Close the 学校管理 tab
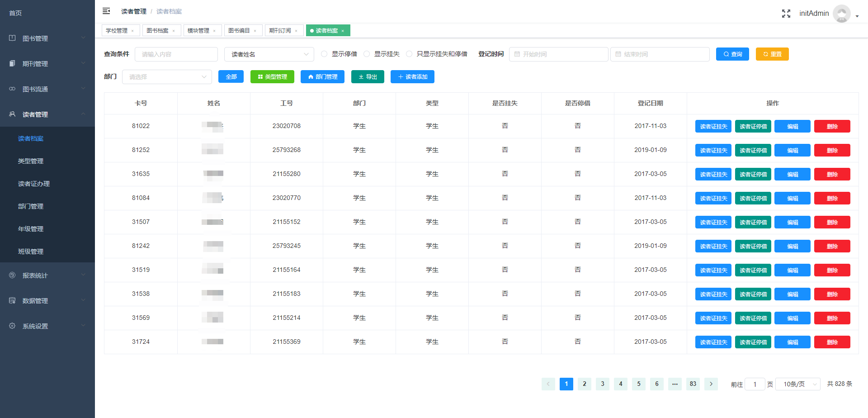This screenshot has width=868, height=418. (x=132, y=31)
